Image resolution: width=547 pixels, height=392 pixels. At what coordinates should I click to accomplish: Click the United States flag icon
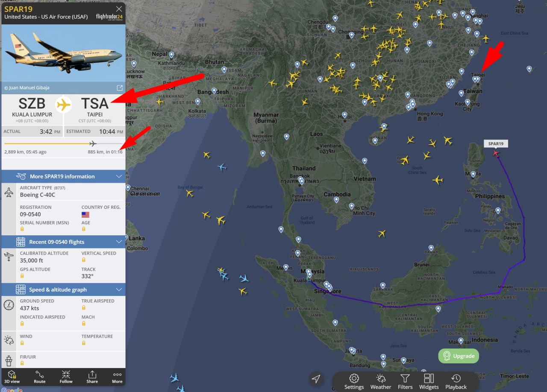(85, 214)
